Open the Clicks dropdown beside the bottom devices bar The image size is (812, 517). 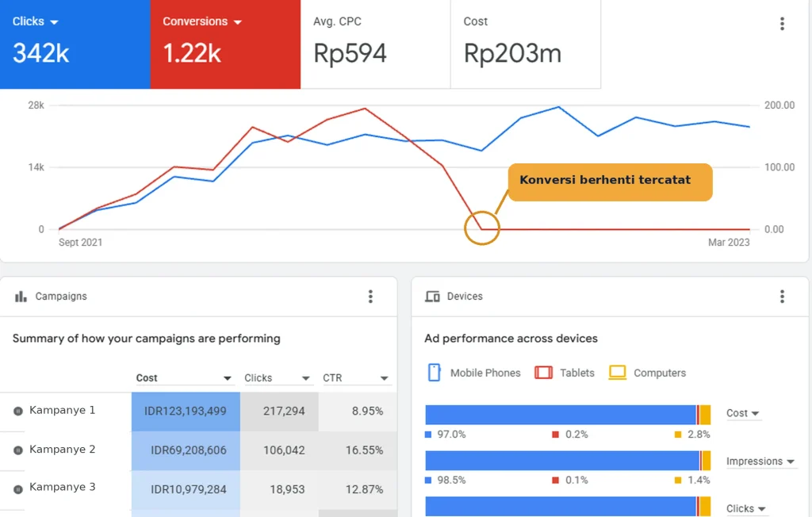(745, 509)
